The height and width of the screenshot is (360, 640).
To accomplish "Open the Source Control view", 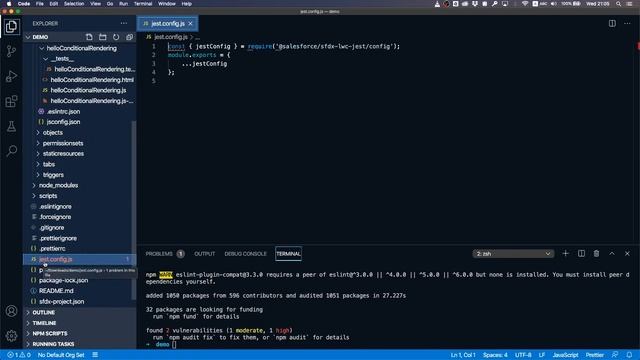I will click(x=11, y=51).
